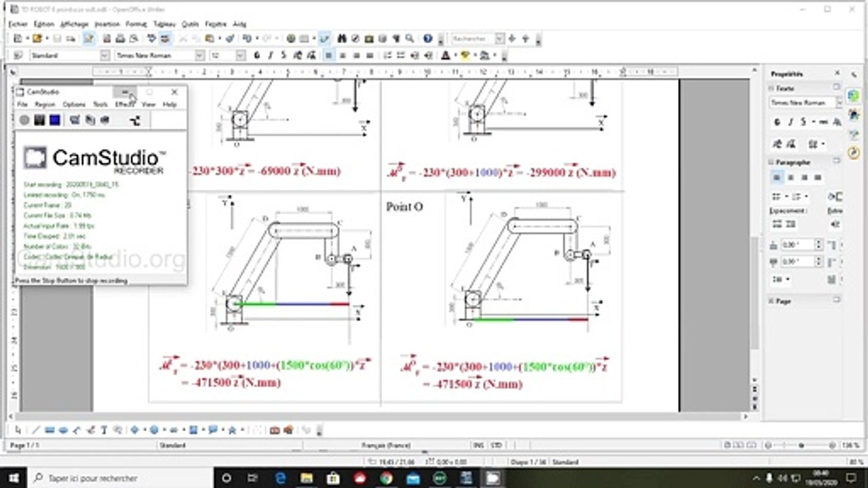Toggle italic in the formatting toolbar
This screenshot has width=868, height=488.
[270, 56]
